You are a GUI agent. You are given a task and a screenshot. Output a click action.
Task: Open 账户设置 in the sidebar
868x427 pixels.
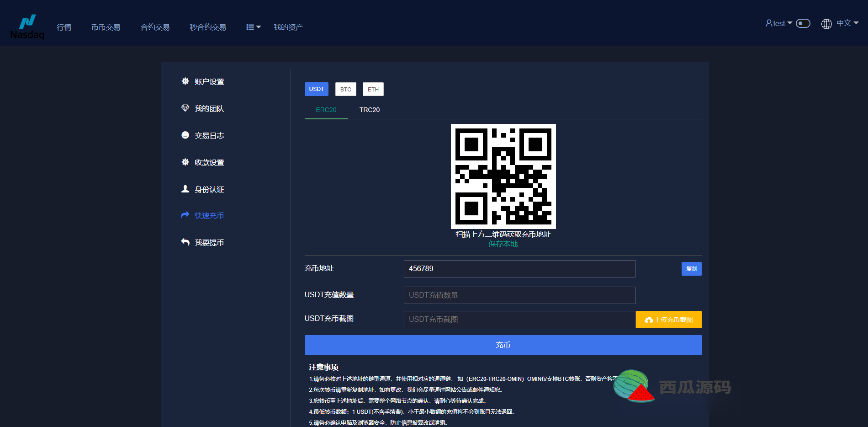click(x=209, y=81)
